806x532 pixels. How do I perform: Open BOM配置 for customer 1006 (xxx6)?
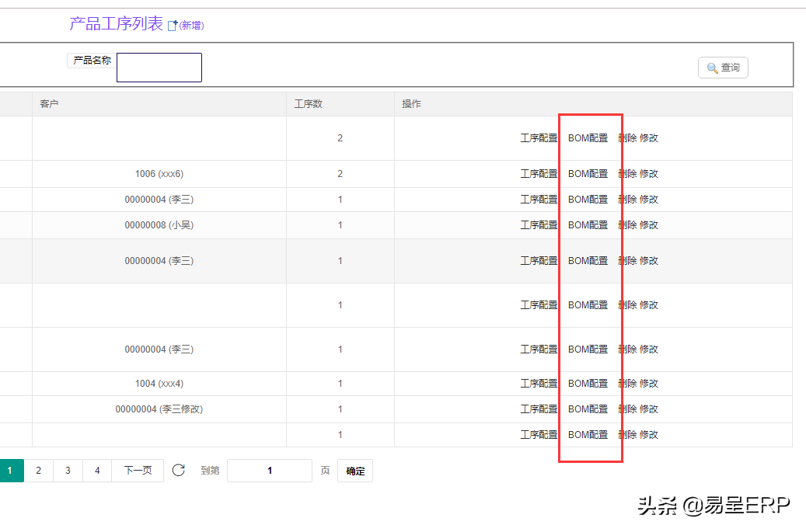tap(588, 174)
